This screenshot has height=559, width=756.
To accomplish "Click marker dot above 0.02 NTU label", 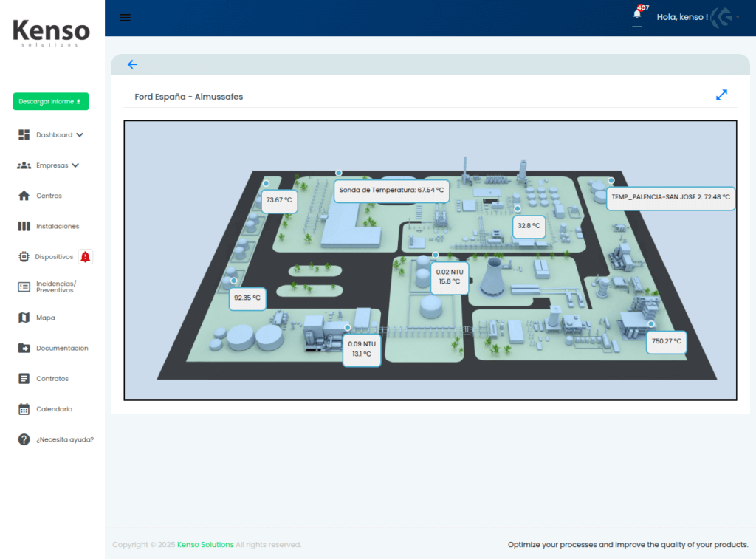I will click(x=436, y=255).
